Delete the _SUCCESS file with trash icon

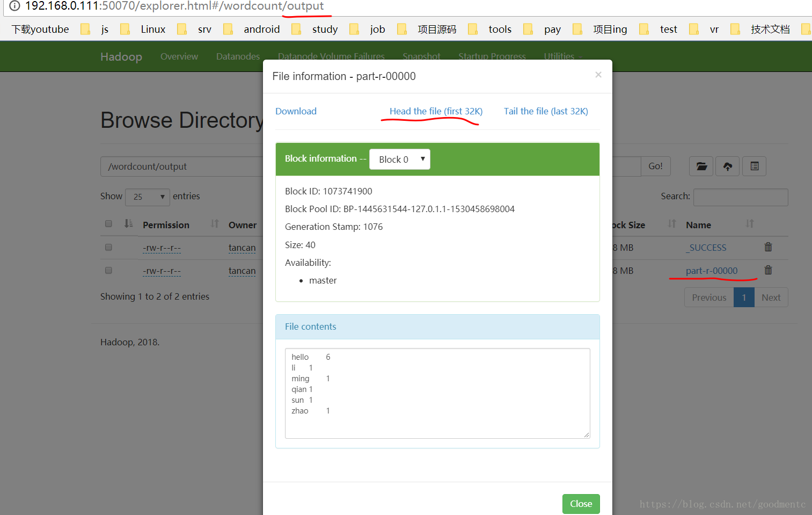point(768,247)
